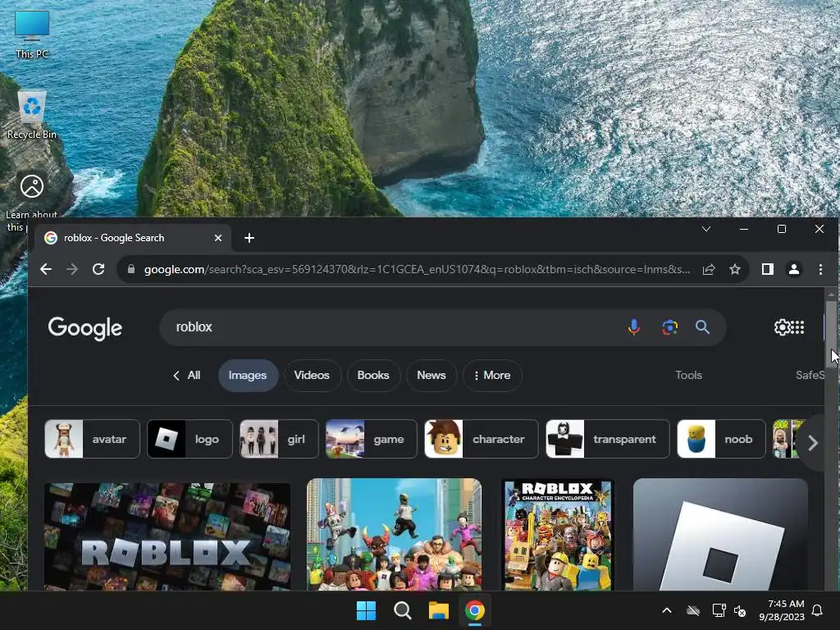The image size is (840, 630).
Task: Go back to All results
Action: (187, 376)
